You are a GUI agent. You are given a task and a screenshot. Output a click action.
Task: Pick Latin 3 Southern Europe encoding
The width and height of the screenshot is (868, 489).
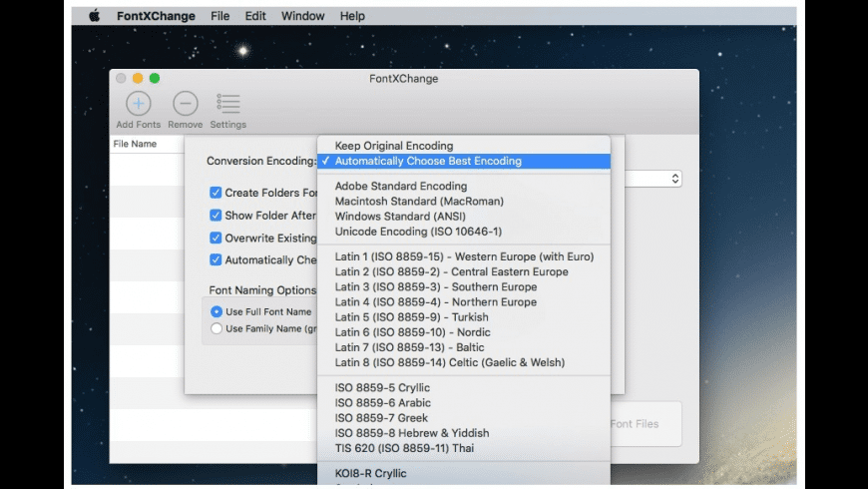pos(464,286)
